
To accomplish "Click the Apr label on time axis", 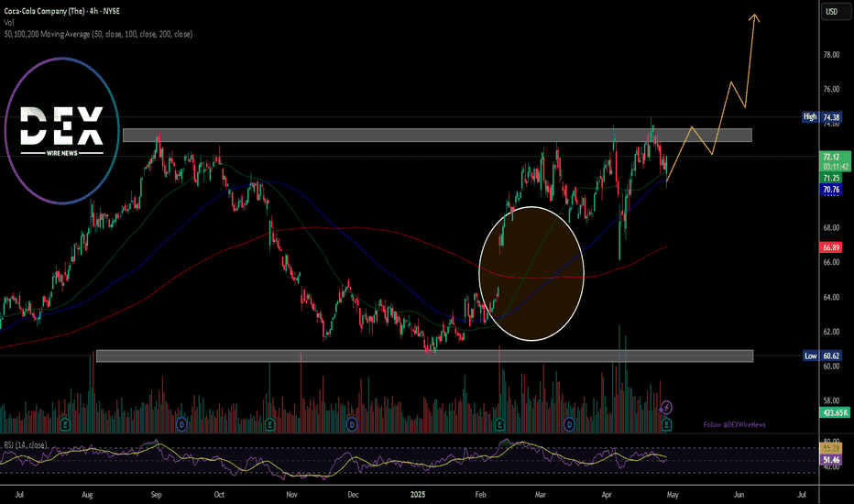I will click(x=607, y=495).
